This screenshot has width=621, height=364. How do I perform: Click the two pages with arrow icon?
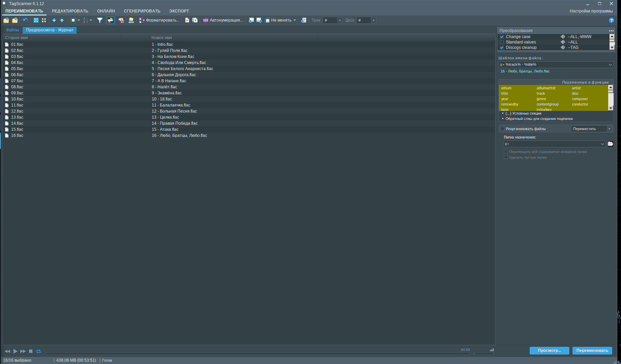tap(195, 20)
